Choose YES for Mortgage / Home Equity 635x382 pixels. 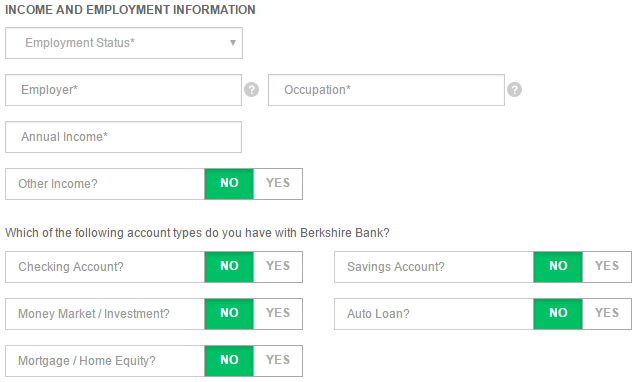(x=278, y=361)
